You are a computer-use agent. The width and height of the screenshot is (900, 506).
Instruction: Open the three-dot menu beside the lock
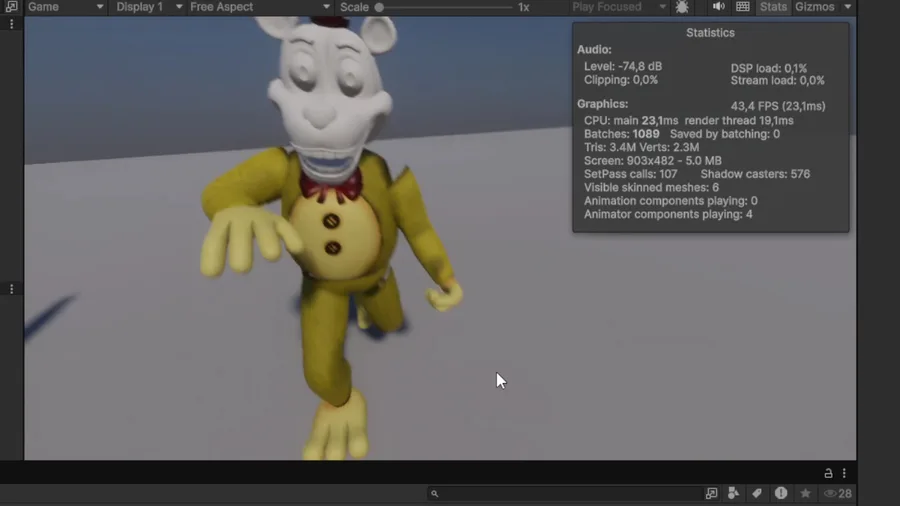(844, 473)
